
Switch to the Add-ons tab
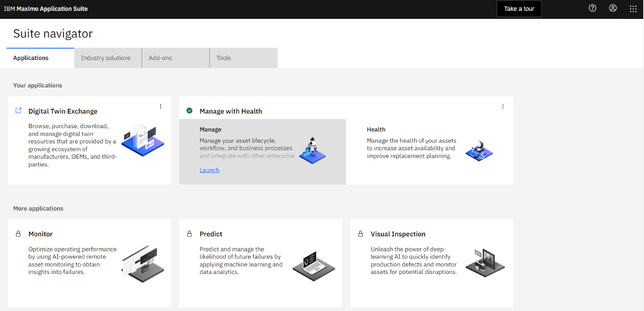(x=175, y=58)
